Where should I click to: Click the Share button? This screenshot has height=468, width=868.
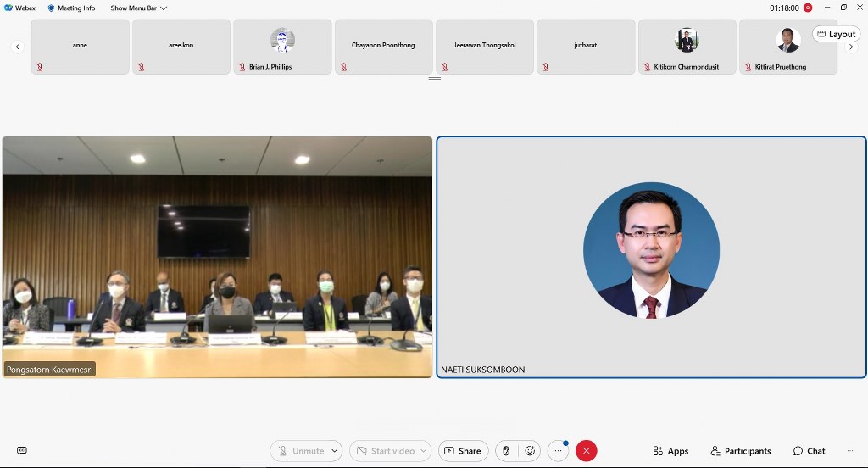point(463,451)
